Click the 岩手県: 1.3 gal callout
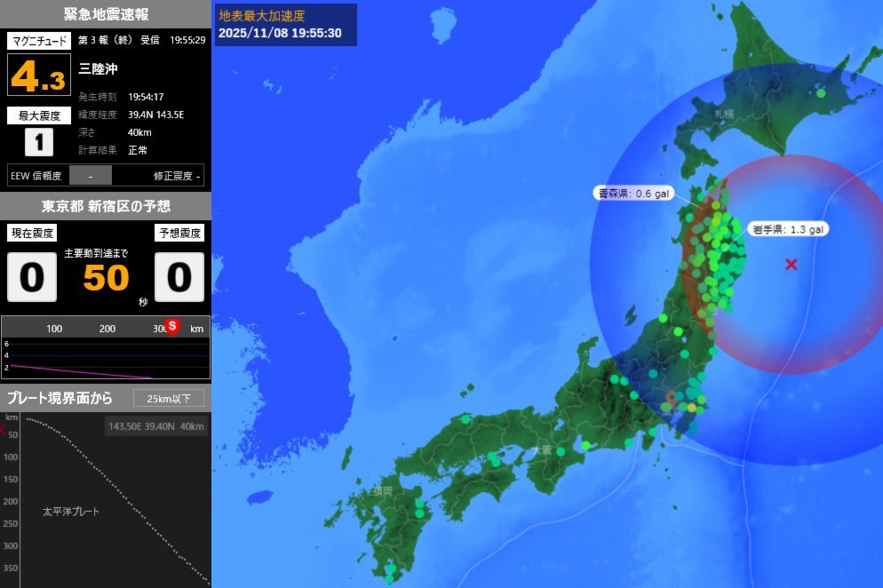Viewport: 883px width, 588px height. pos(788,229)
